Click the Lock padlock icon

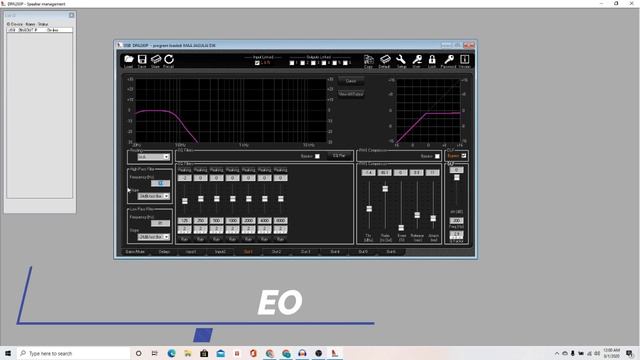tap(432, 60)
